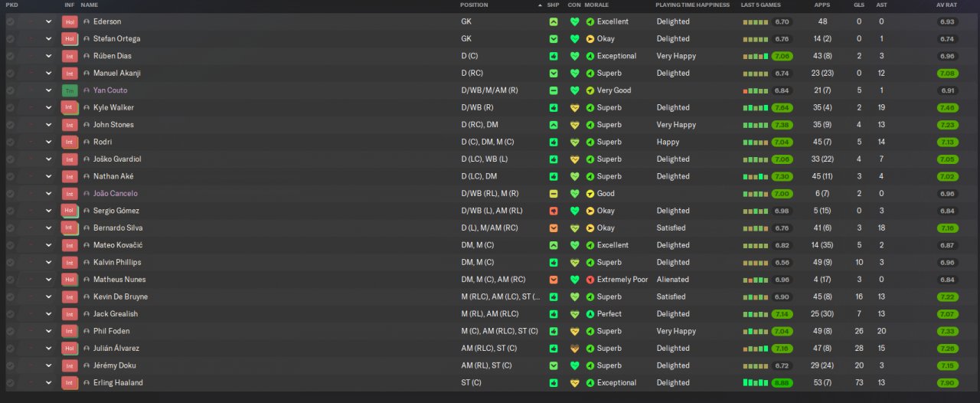Click Jack Grealish's perfect morale icon

[x=590, y=314]
